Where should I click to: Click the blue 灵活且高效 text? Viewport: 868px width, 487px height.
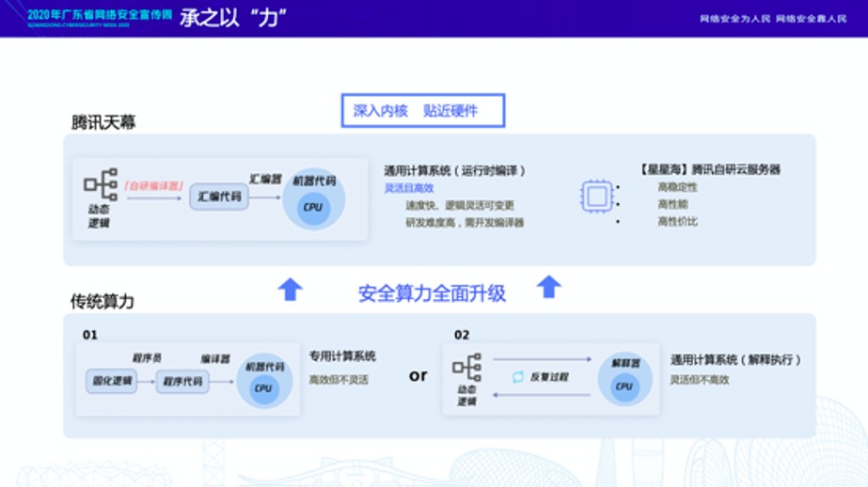pos(408,188)
